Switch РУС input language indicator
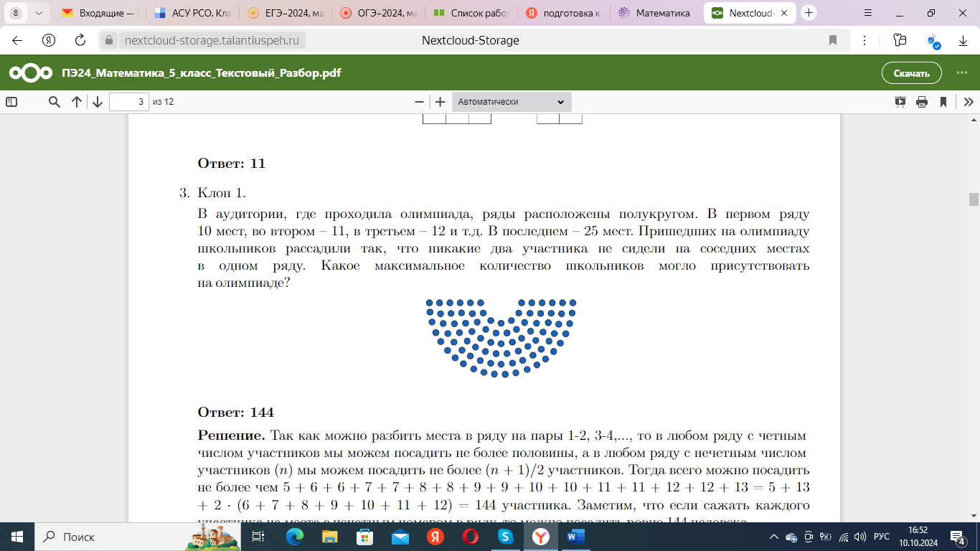Viewport: 980px width, 551px height. coord(882,537)
